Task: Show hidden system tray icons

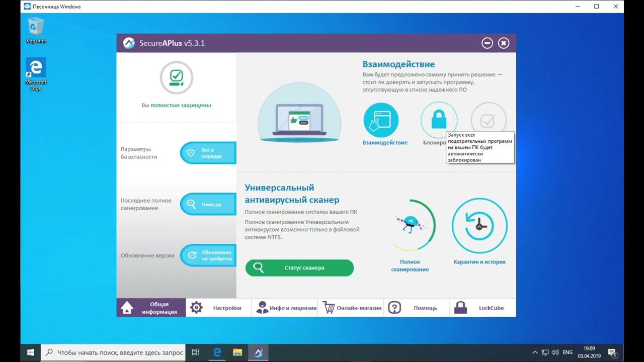Action: [534, 352]
